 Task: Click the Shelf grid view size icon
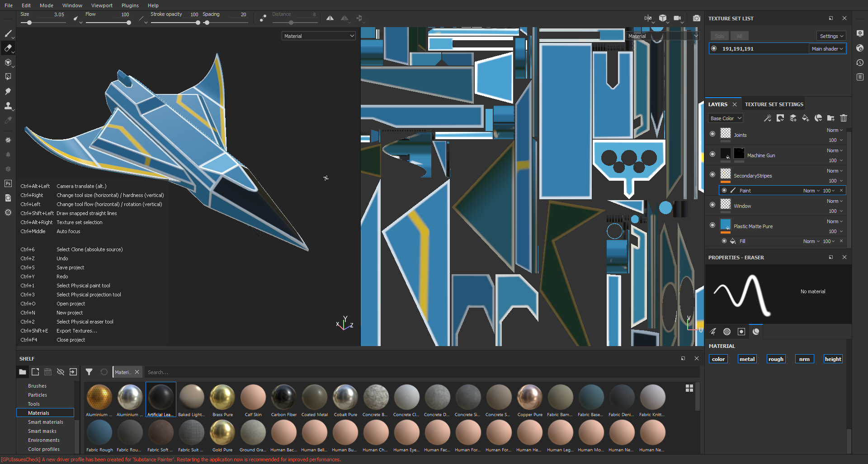click(x=689, y=388)
